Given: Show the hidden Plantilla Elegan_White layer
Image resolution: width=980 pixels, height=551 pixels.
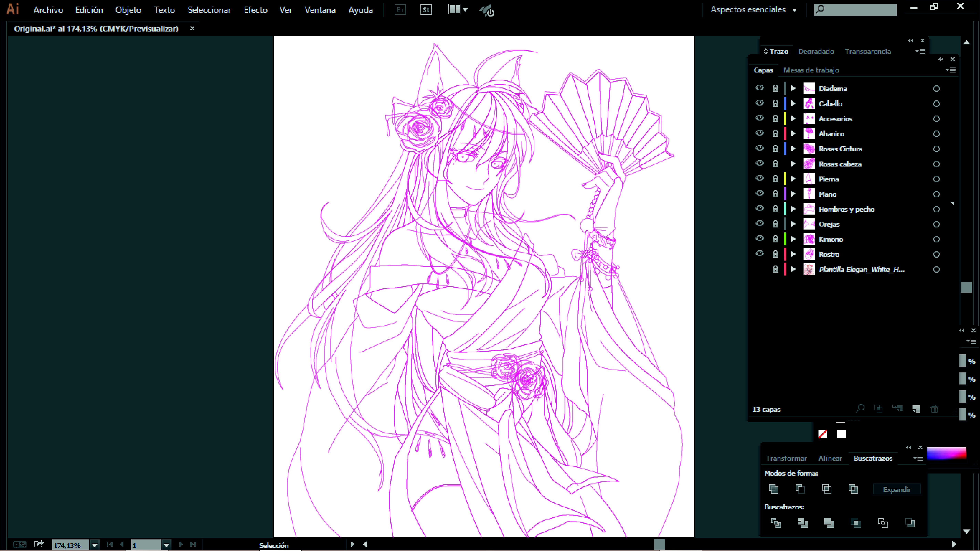Looking at the screenshot, I should 760,269.
